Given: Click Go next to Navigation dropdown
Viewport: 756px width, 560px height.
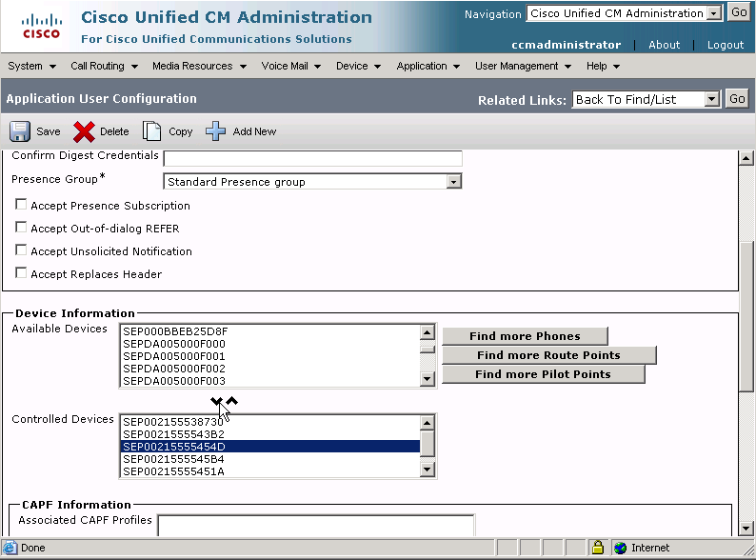Looking at the screenshot, I should [x=739, y=12].
